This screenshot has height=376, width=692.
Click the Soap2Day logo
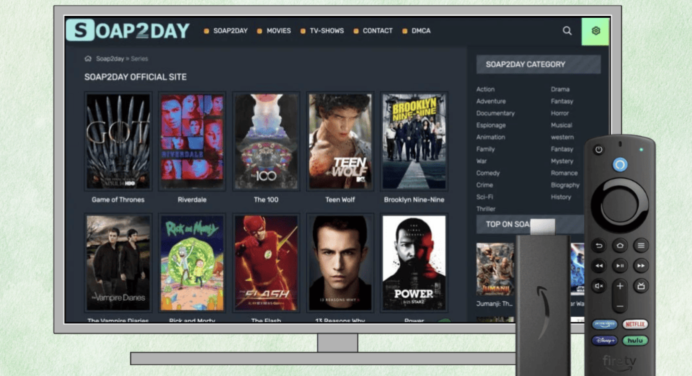tap(128, 30)
